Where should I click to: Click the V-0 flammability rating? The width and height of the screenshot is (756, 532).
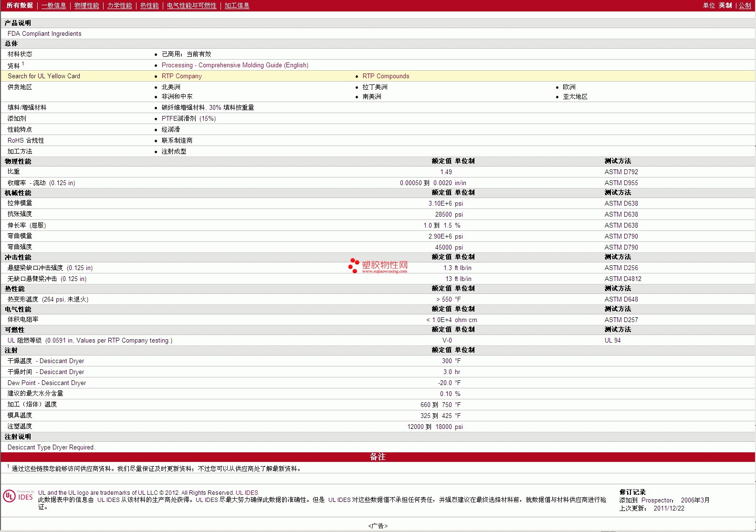(447, 341)
